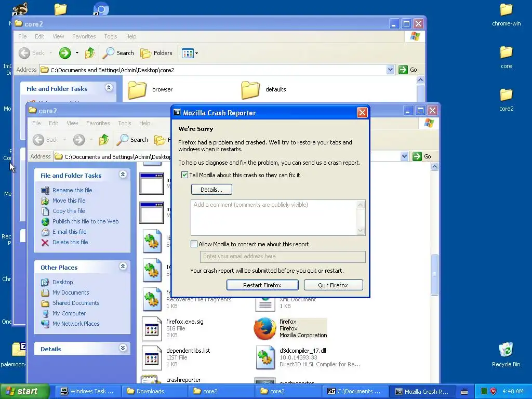Click Search in front core2 toolbar
The image size is (532, 399).
[x=132, y=140]
